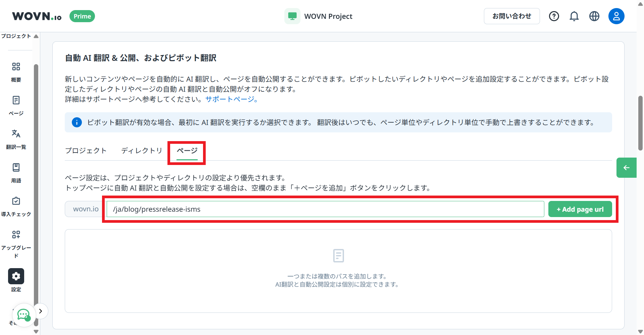Open the アップグレード upgrade sidebar icon
Viewport: 644px width, 335px height.
tap(16, 235)
